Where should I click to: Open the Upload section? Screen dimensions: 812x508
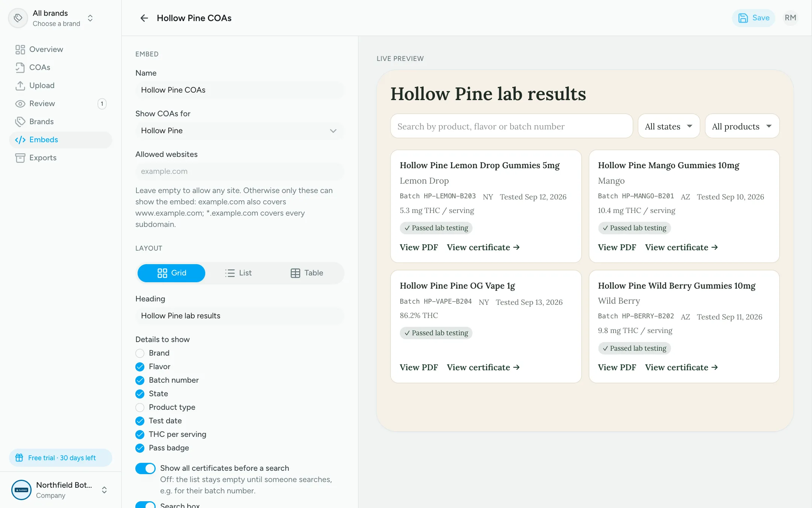60,85
